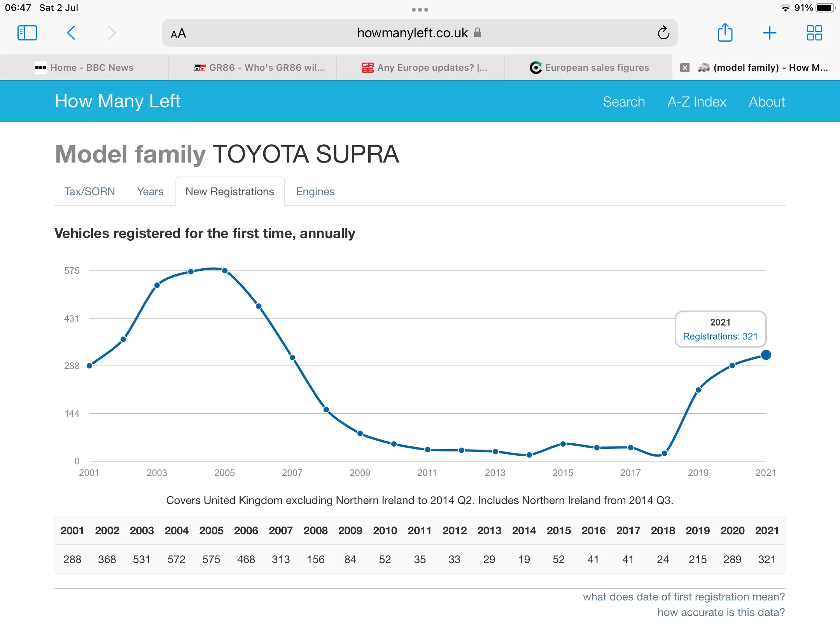
Task: Open 'what does date of first registration mean?'
Action: [684, 597]
